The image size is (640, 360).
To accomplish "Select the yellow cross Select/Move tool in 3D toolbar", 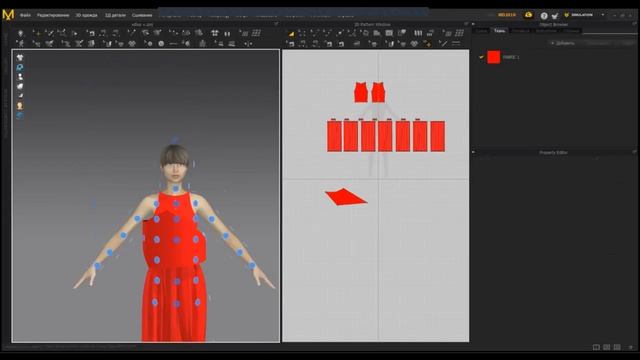I will pyautogui.click(x=37, y=33).
